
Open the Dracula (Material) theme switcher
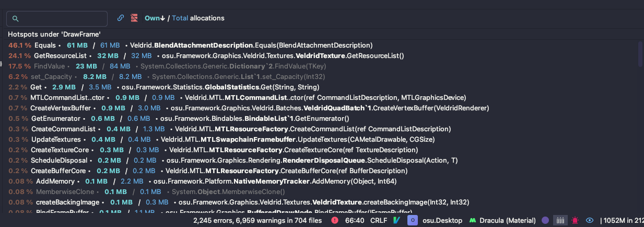(x=508, y=221)
